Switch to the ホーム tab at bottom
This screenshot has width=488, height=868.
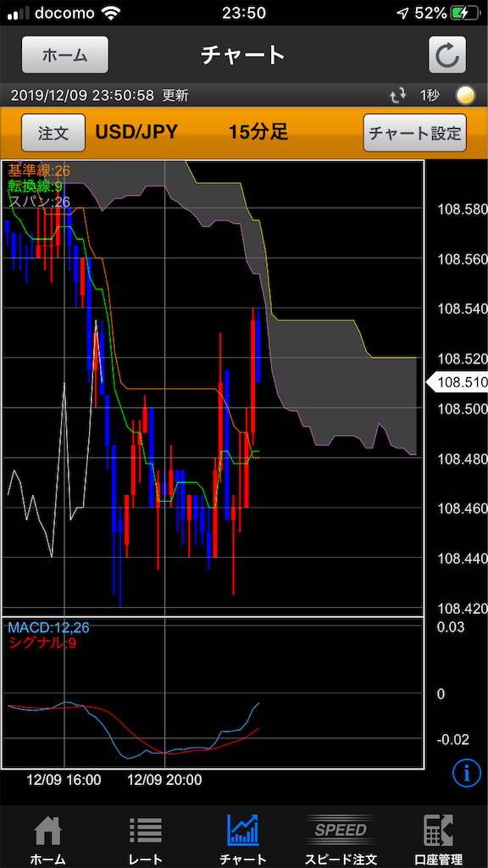tap(47, 840)
